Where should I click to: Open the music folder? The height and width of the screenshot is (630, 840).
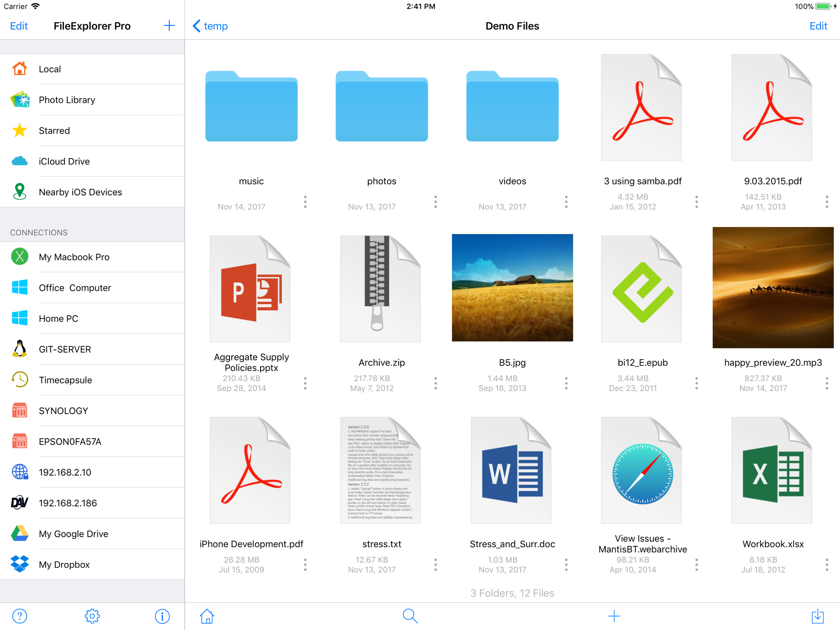click(x=251, y=107)
